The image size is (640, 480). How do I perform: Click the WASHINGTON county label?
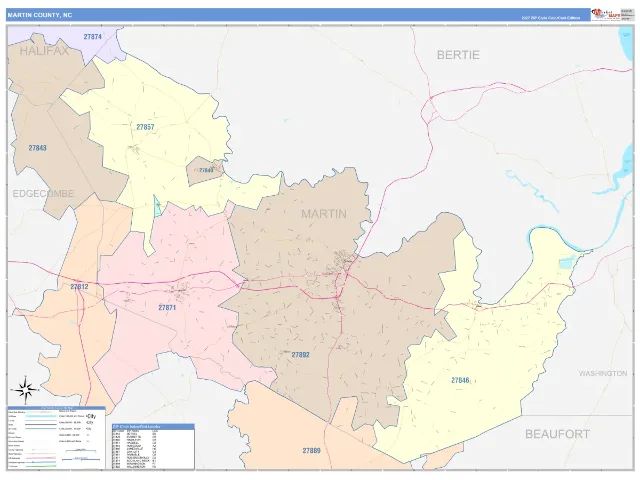603,373
